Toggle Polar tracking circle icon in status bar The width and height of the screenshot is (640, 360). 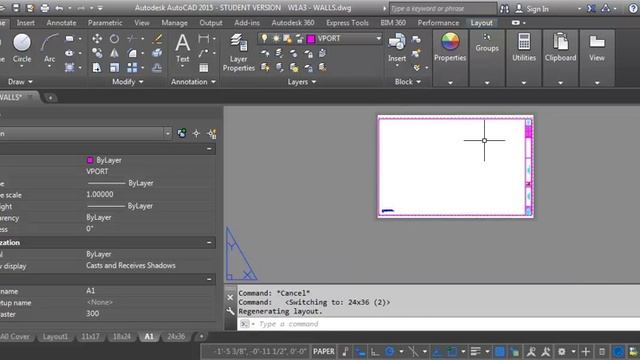pos(390,351)
